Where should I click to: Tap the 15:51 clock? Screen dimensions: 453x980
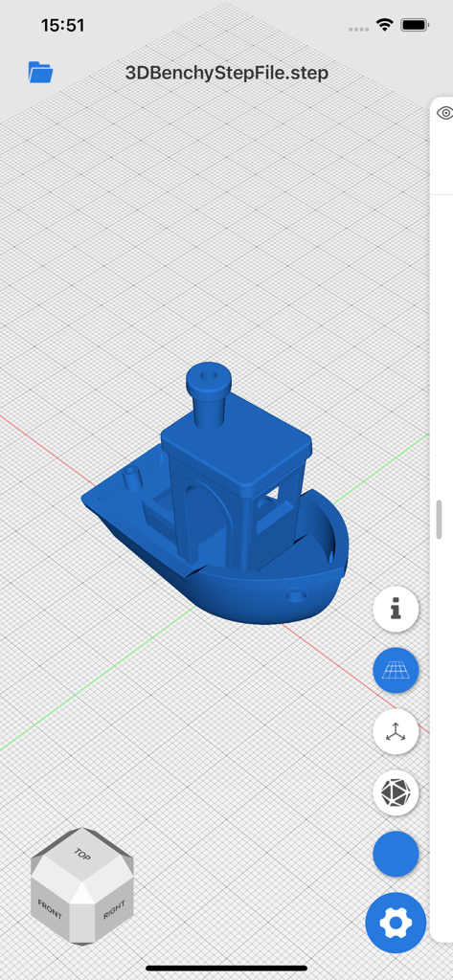62,25
